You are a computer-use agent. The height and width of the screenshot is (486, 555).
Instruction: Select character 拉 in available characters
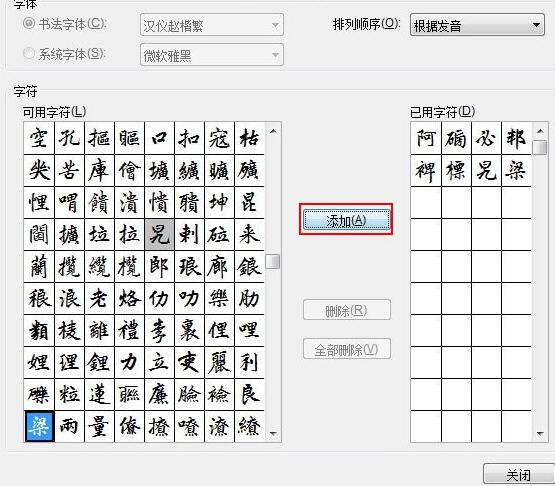[129, 234]
